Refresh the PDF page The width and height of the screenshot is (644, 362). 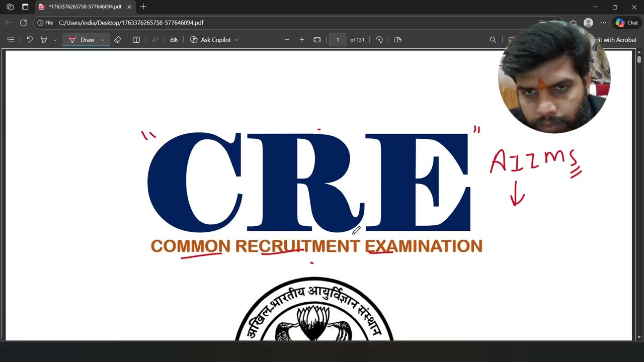(x=23, y=23)
